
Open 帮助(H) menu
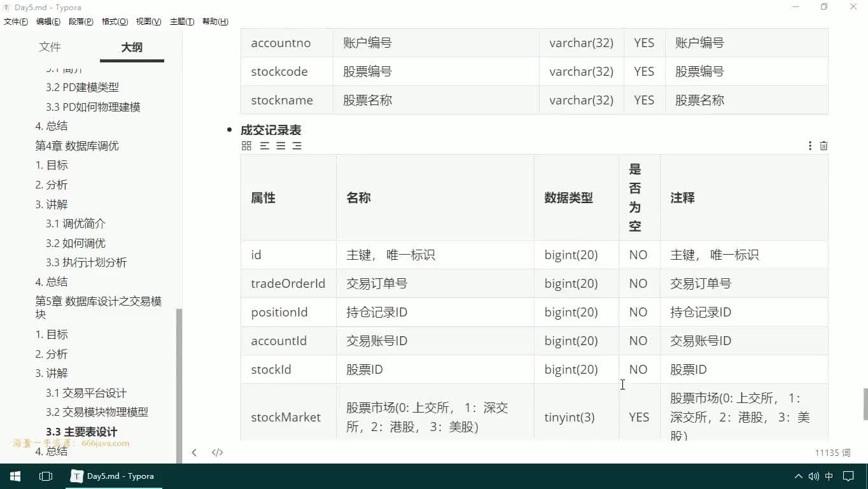pyautogui.click(x=215, y=22)
